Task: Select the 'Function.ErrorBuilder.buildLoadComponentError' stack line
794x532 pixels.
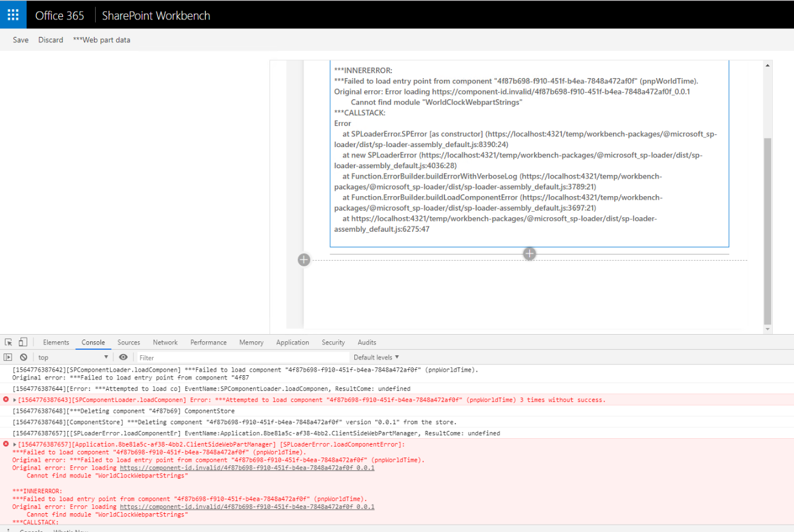Action: pyautogui.click(x=498, y=203)
